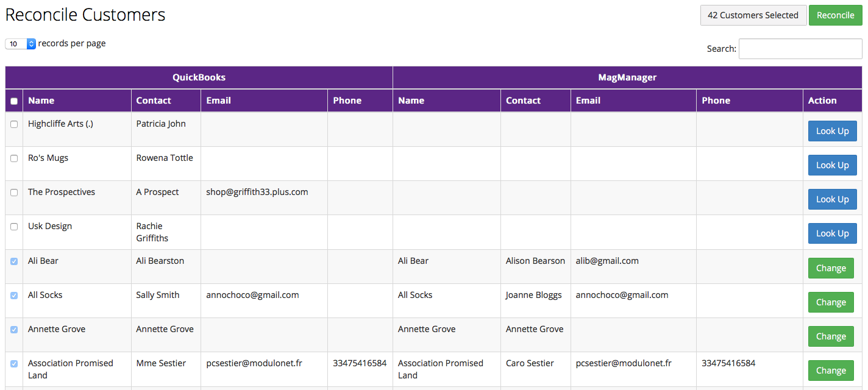Sort by QuickBooks Email column header
Screen dimensions: 868x390
click(x=264, y=101)
